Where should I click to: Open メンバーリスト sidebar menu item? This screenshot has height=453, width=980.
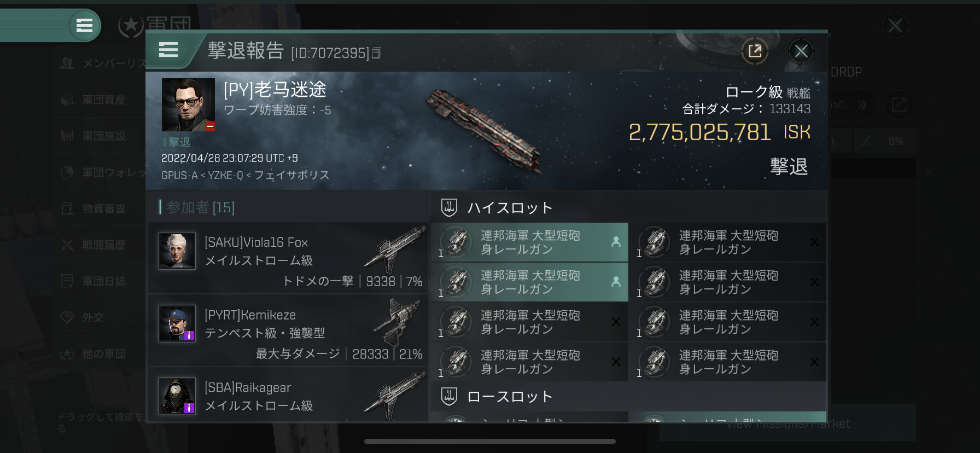coord(102,63)
